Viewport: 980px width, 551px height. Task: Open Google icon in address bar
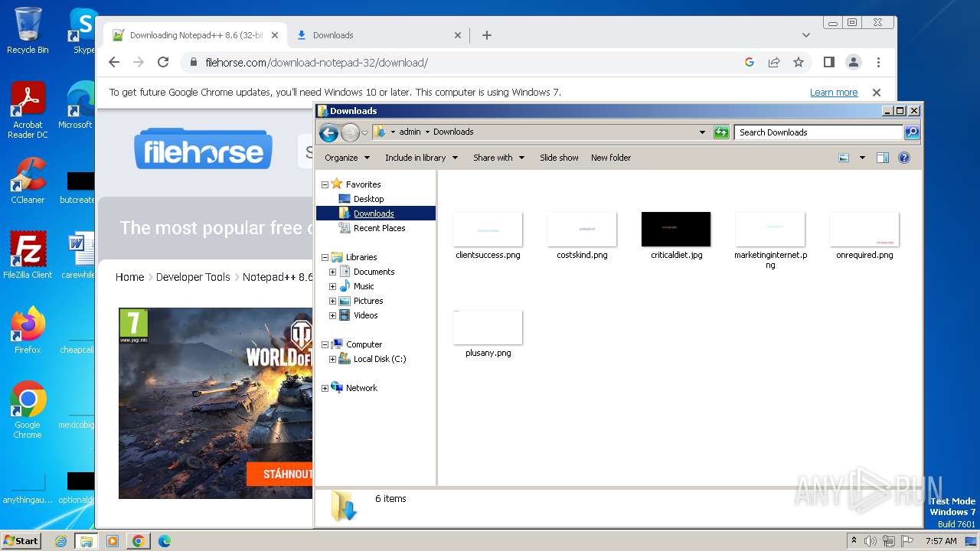click(x=750, y=62)
